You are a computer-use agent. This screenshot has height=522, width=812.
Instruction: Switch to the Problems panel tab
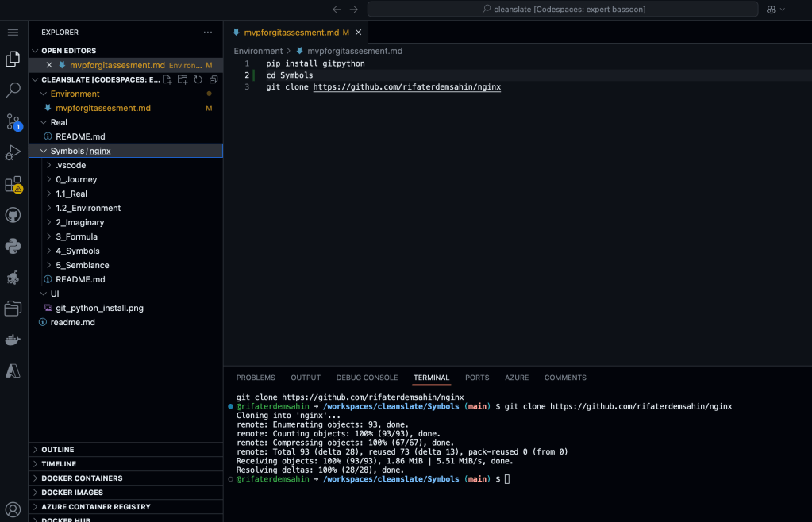(x=256, y=378)
